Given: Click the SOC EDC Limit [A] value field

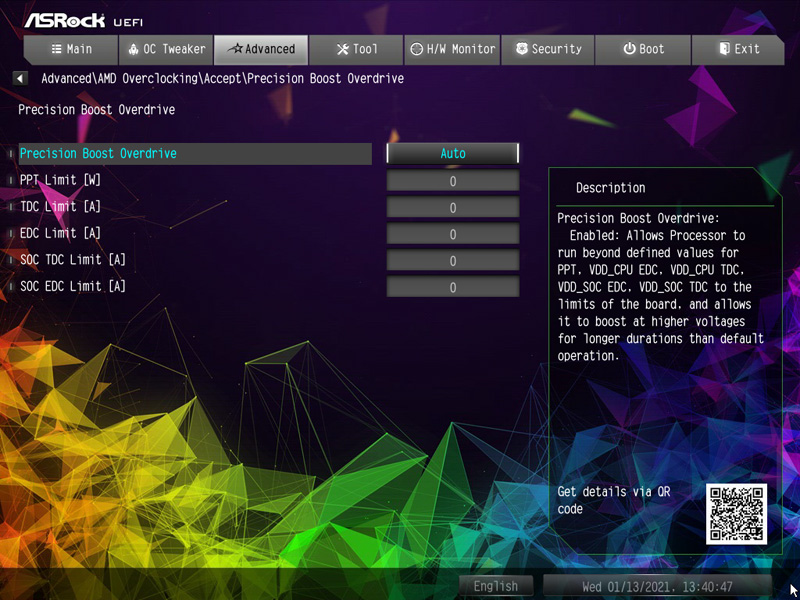Looking at the screenshot, I should point(453,287).
